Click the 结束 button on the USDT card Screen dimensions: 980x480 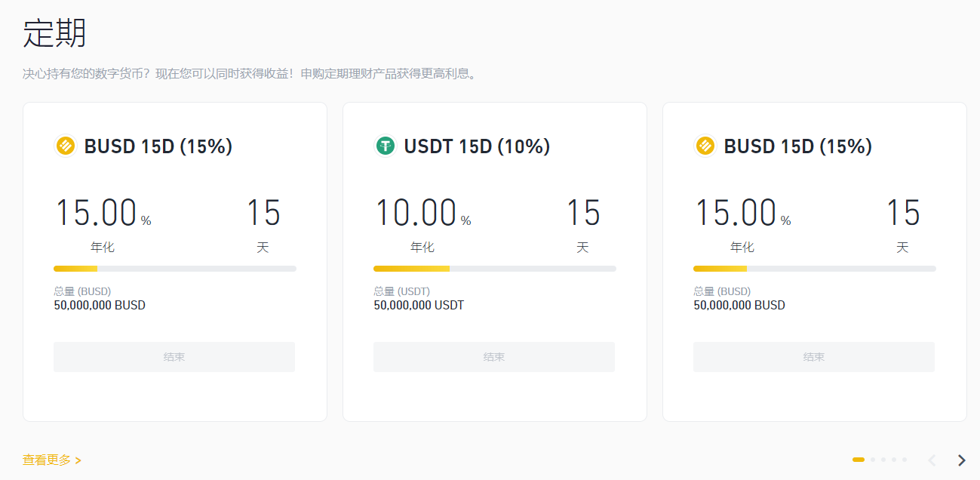click(494, 356)
